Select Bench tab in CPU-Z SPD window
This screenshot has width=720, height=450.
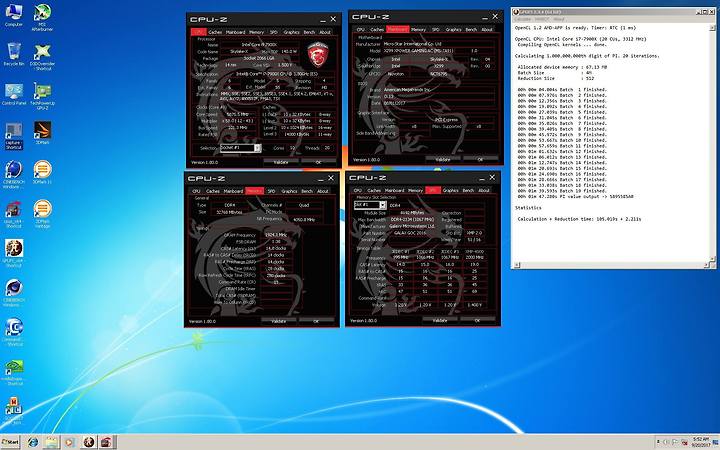pyautogui.click(x=468, y=190)
